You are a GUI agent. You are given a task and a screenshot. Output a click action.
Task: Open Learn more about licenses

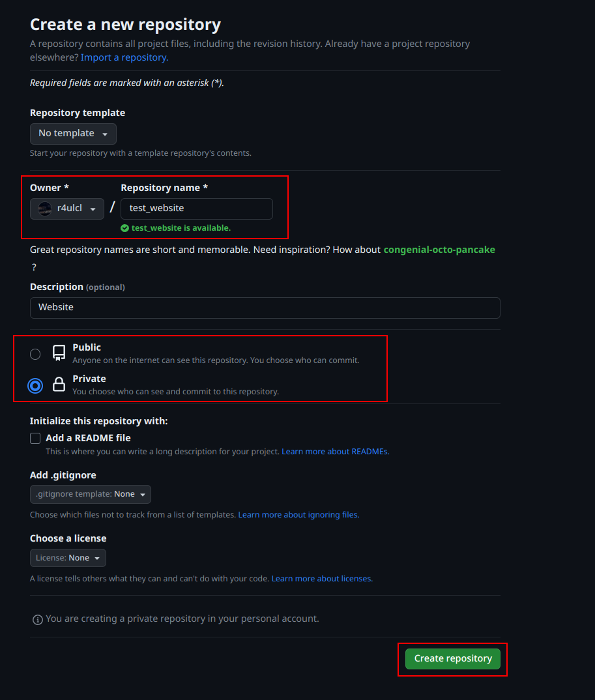[321, 578]
